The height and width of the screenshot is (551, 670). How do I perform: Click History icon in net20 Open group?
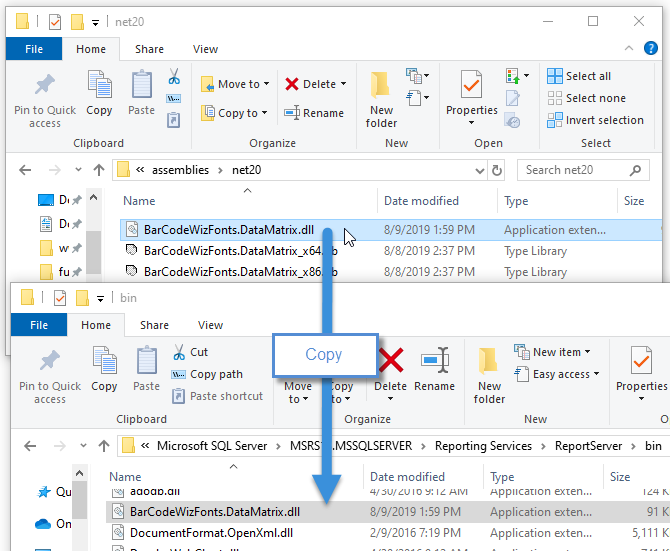point(512,120)
